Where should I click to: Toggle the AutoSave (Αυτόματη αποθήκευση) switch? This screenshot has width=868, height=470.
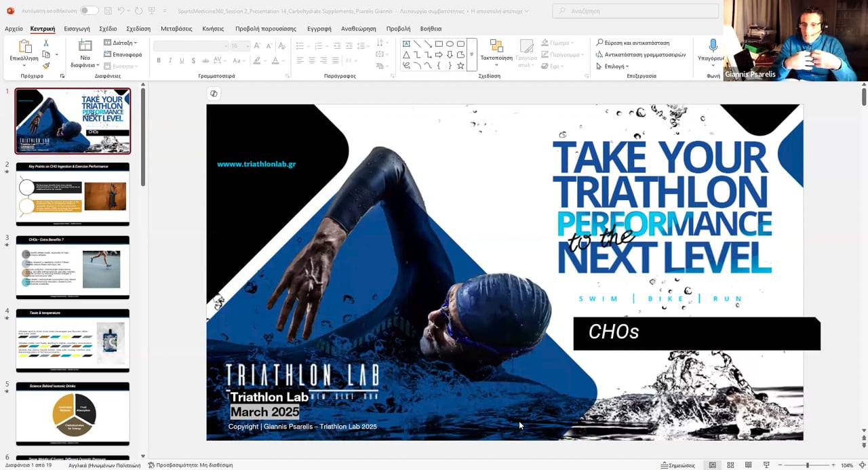click(x=89, y=11)
